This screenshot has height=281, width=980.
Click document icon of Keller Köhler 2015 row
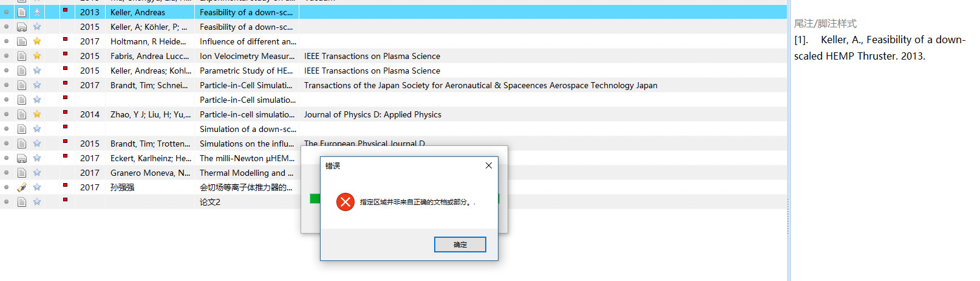(22, 27)
